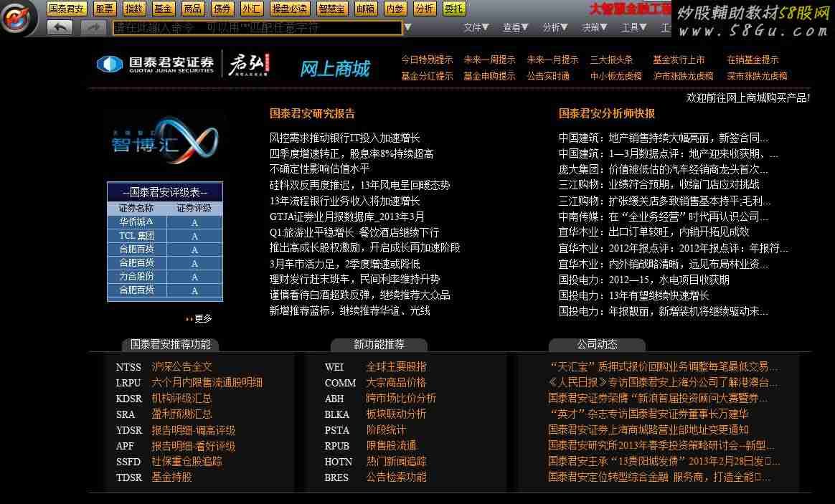Open the 内参 tab
Screen dimensions: 835x504
tap(395, 9)
